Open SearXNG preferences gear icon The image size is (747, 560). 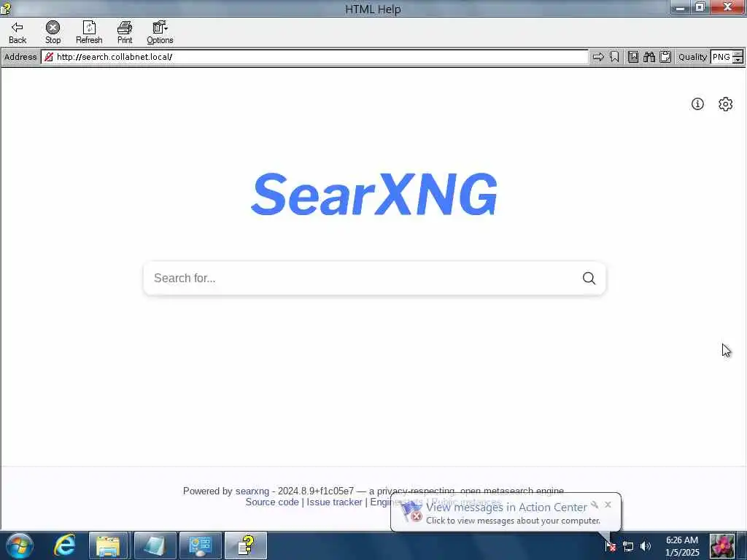tap(726, 104)
